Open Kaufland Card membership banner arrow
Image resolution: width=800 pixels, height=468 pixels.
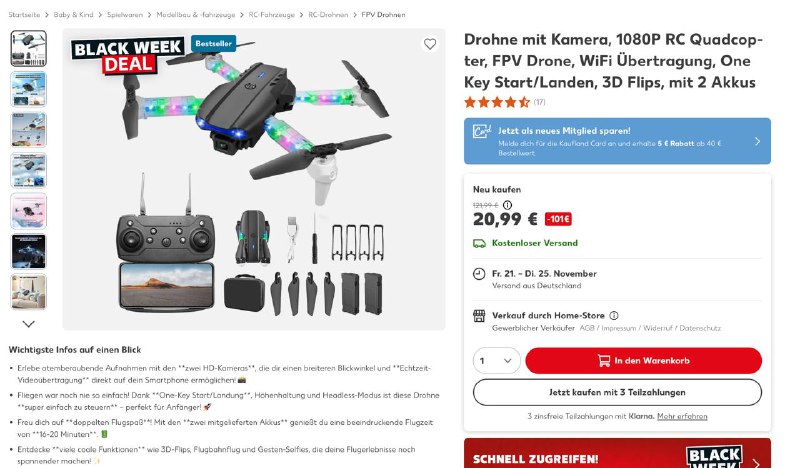tap(757, 141)
